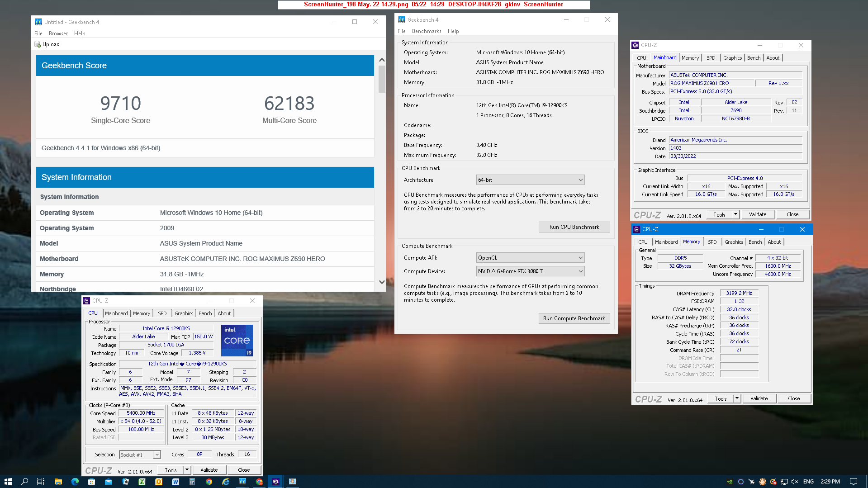Screen dimensions: 868x488
Task: Click the DRAM Frequency 3199.2 MHz field
Action: point(739,293)
